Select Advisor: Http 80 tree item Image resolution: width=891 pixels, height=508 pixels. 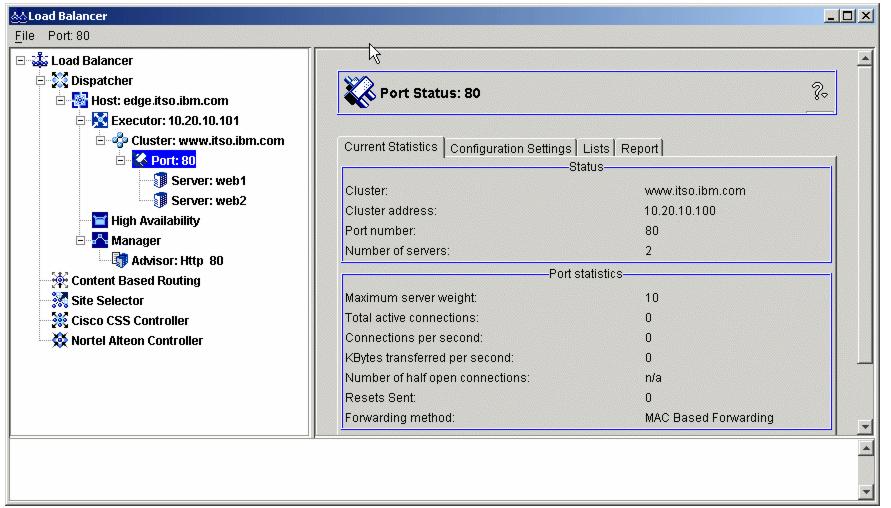pyautogui.click(x=177, y=260)
